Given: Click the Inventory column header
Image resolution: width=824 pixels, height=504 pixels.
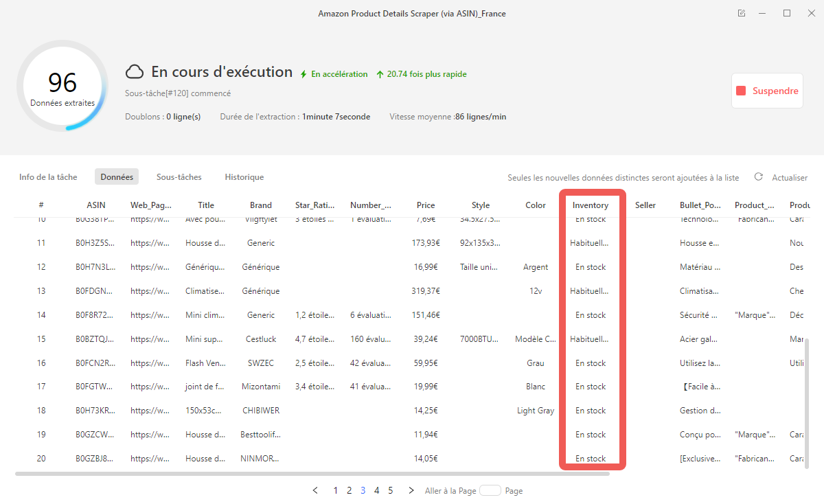Looking at the screenshot, I should [x=591, y=205].
